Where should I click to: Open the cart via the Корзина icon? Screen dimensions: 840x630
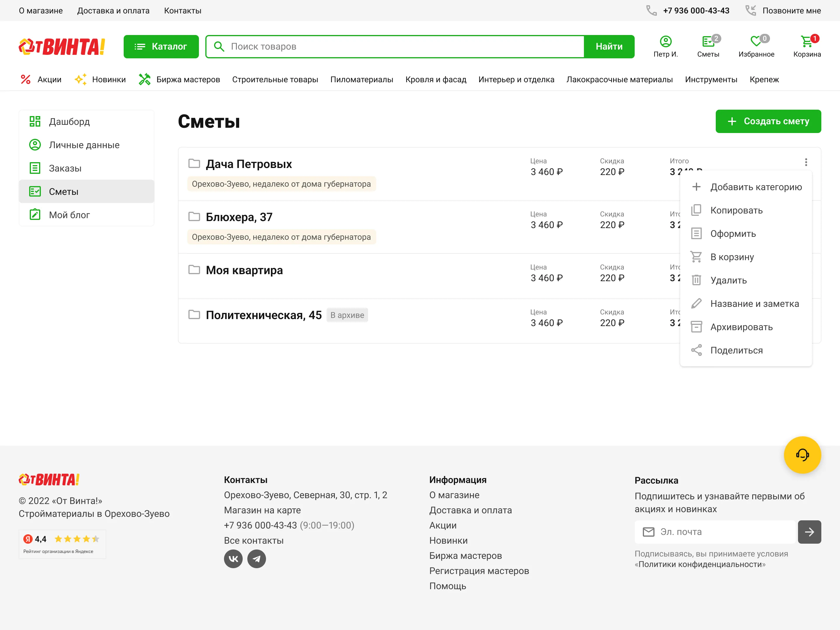806,45
